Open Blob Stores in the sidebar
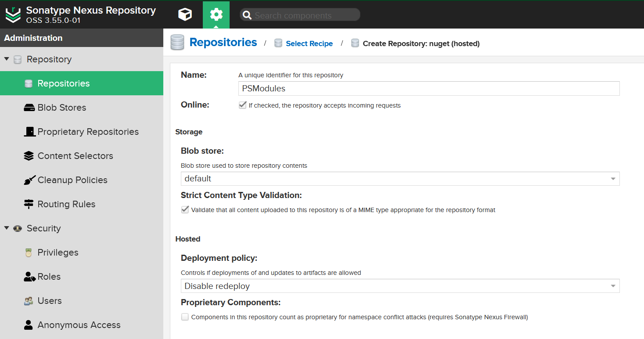This screenshot has width=644, height=339. pos(82,108)
